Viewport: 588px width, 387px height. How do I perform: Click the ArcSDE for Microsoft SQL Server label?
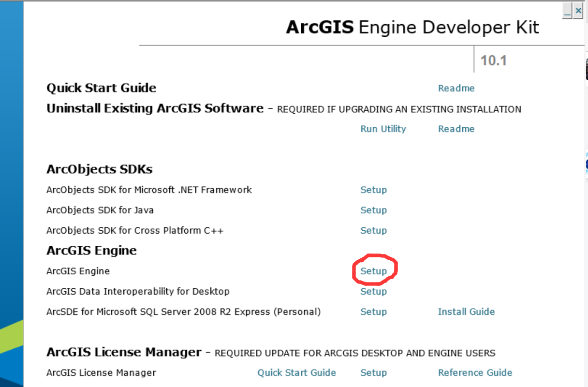pyautogui.click(x=183, y=312)
